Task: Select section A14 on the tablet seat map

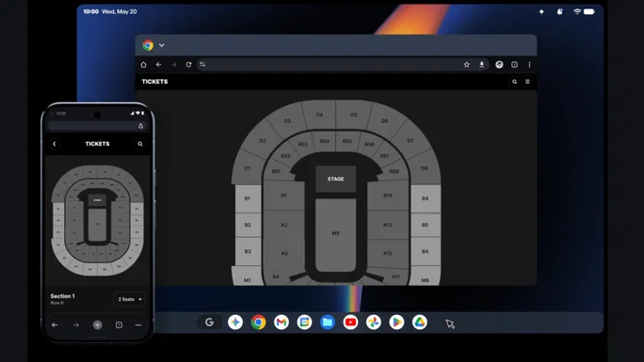Action: (x=388, y=196)
